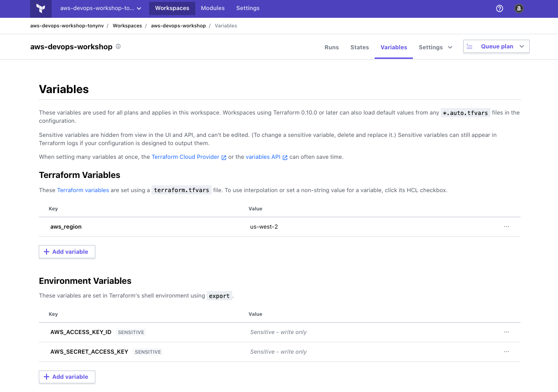This screenshot has width=558, height=392.
Task: Go to Workspaces in the top navigation
Action: coord(172,8)
